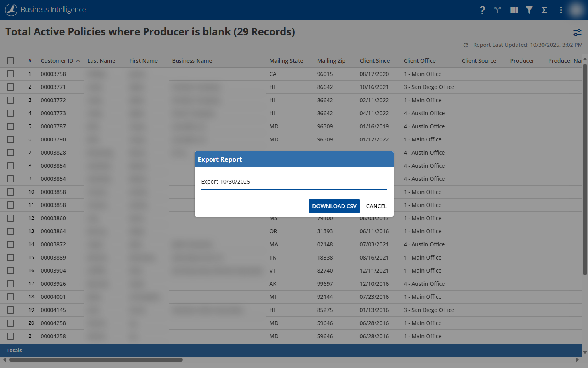Image resolution: width=588 pixels, height=368 pixels.
Task: Click the zip code 02148 cell
Action: coord(325,244)
